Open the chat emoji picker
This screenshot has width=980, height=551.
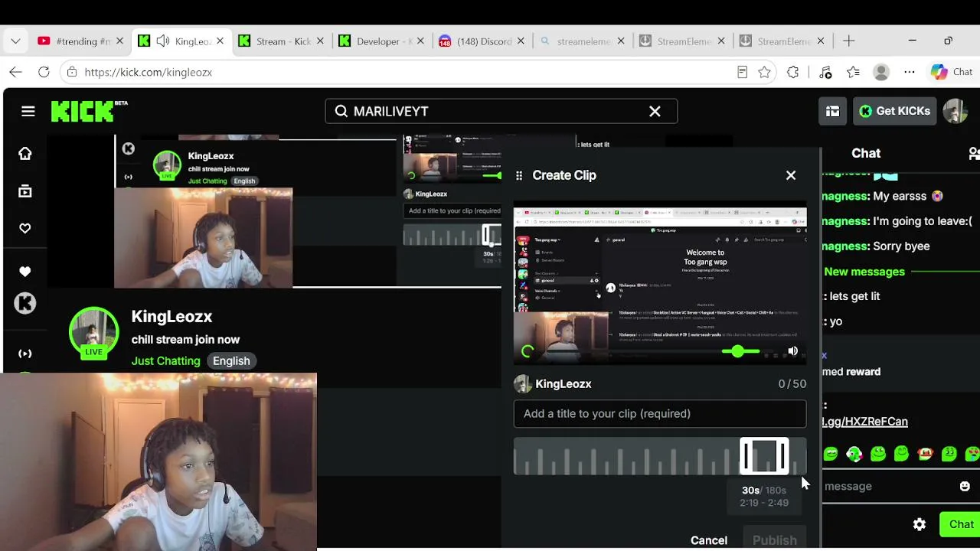click(x=965, y=486)
